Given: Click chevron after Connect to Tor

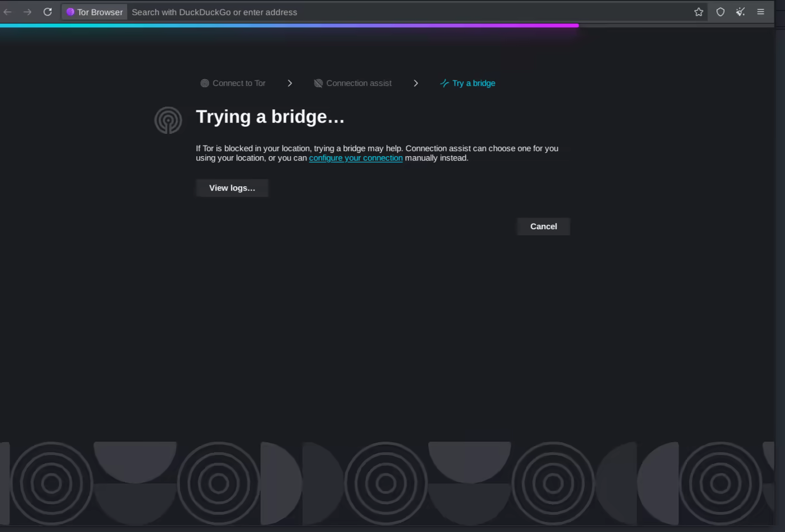Looking at the screenshot, I should point(290,83).
